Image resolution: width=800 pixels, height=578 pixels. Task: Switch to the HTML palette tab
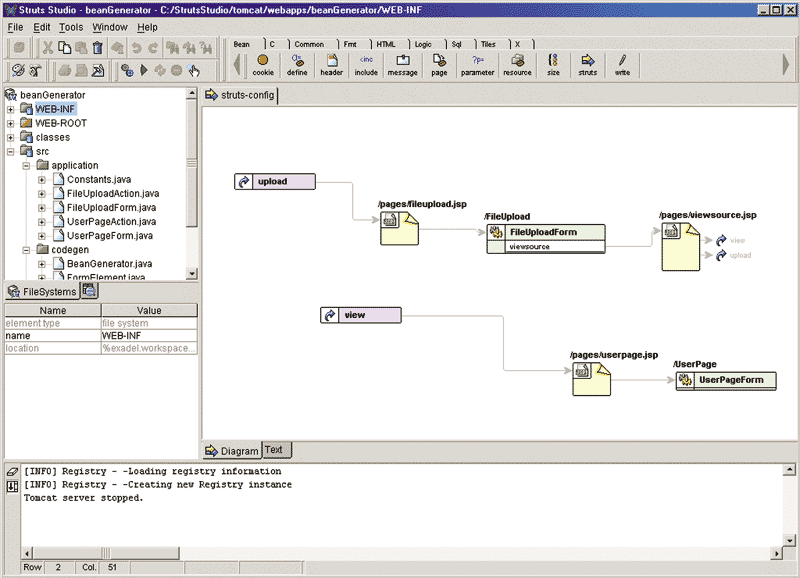tap(385, 44)
